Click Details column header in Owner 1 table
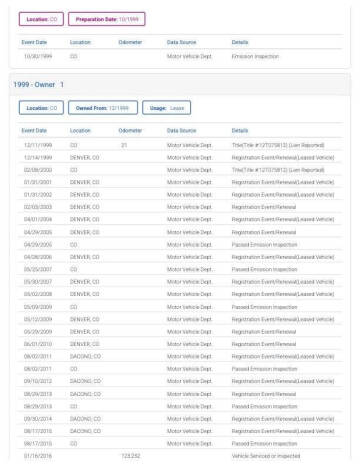The image size is (360, 466). point(240,131)
